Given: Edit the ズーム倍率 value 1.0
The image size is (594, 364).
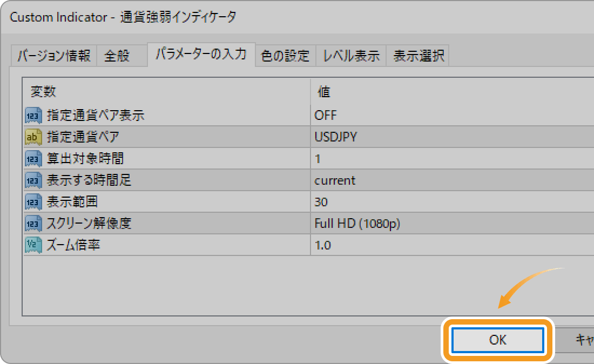Looking at the screenshot, I should (x=453, y=245).
